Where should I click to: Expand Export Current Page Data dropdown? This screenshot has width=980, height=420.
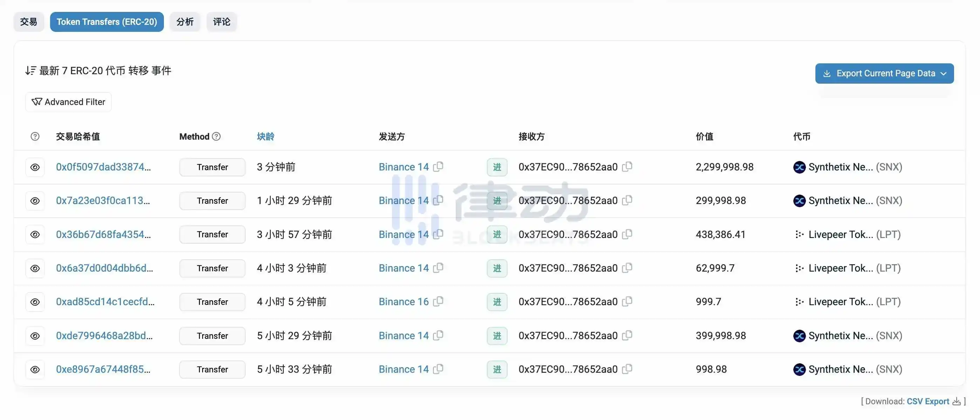point(884,73)
